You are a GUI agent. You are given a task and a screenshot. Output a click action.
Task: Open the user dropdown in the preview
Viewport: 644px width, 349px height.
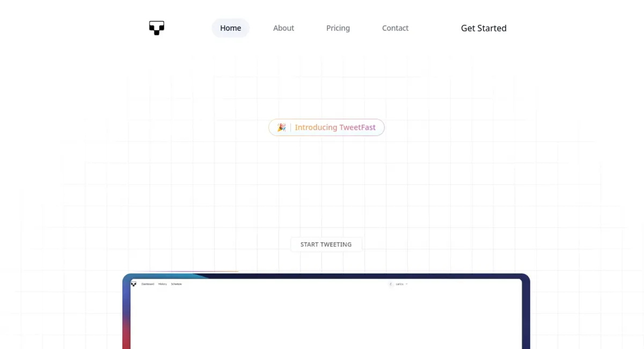398,284
